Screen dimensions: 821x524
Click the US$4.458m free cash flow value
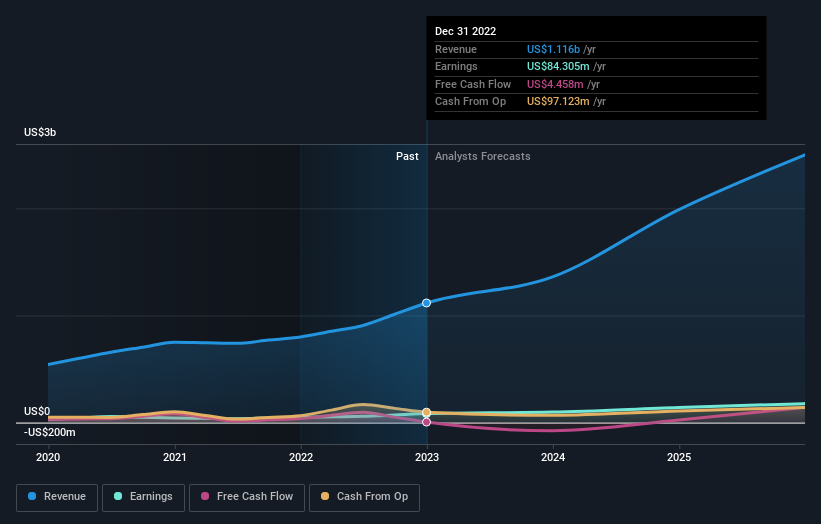(555, 84)
